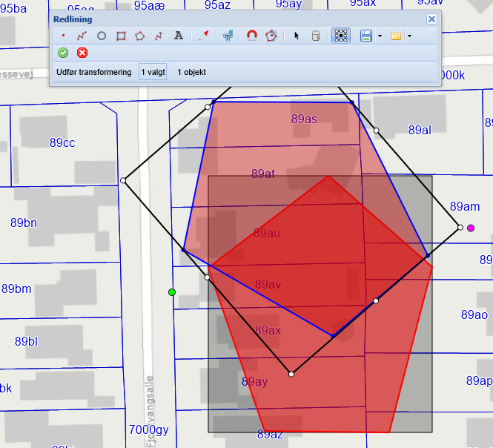This screenshot has height=448, width=493.
Task: Click the buffer/pipe tool icon
Action: [228, 36]
